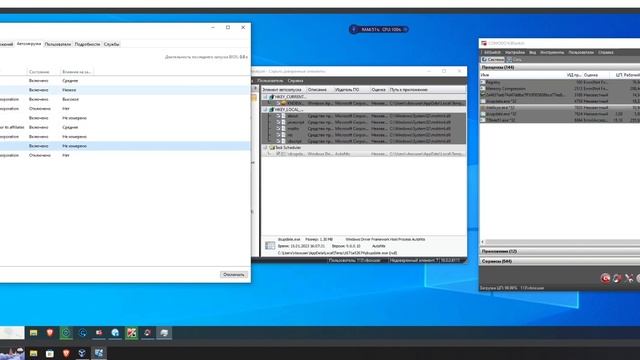Sort KillSwitch processes by Имя column
Image resolution: width=640 pixels, height=360 pixels.
tap(522, 75)
